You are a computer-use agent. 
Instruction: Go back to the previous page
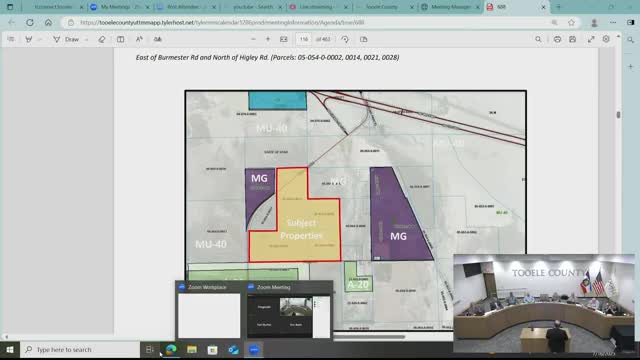tap(11, 23)
